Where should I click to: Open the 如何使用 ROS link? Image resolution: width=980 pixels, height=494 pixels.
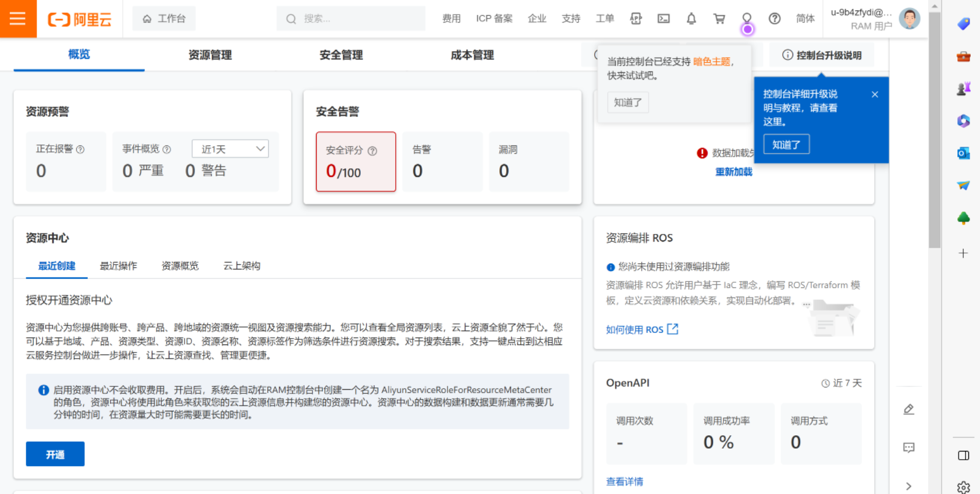click(x=642, y=329)
